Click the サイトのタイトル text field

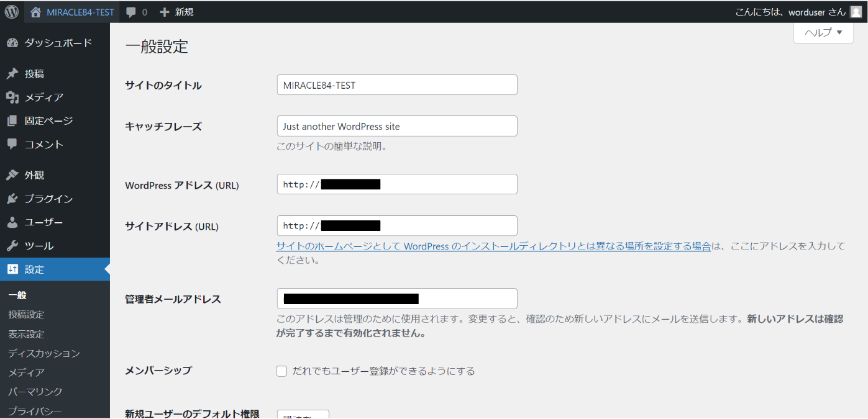[397, 85]
